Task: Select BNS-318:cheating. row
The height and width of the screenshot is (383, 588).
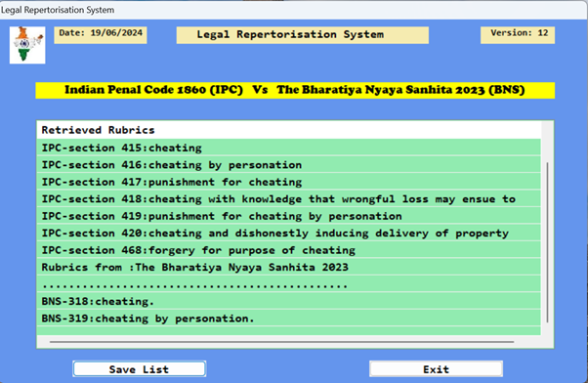Action: pyautogui.click(x=289, y=301)
